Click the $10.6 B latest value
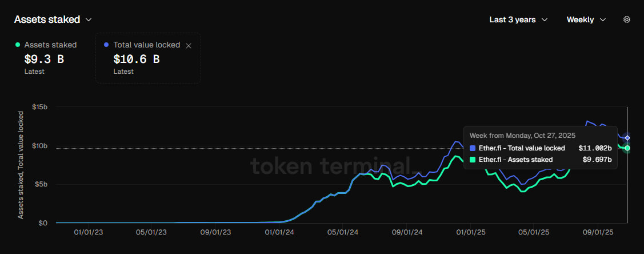 (x=136, y=58)
